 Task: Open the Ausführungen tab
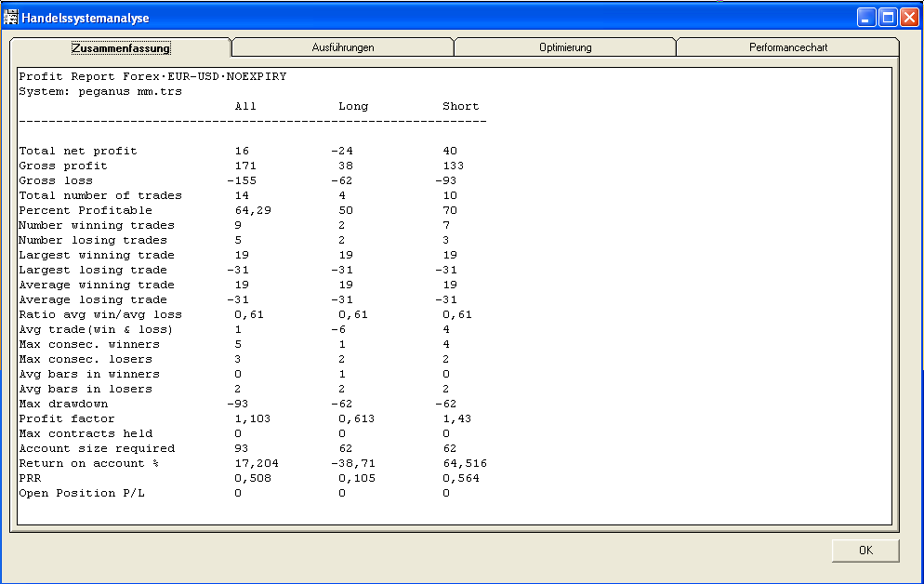click(x=342, y=47)
